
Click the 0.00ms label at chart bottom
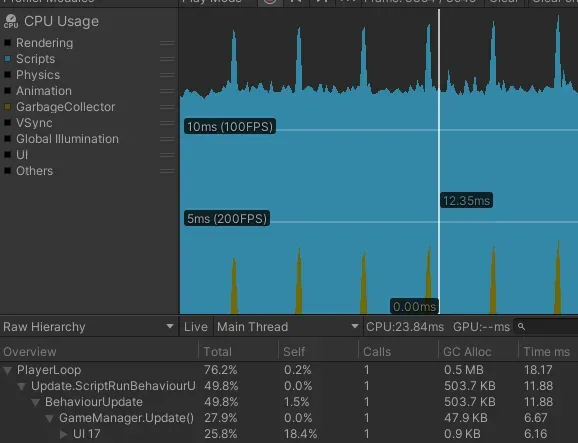click(414, 306)
